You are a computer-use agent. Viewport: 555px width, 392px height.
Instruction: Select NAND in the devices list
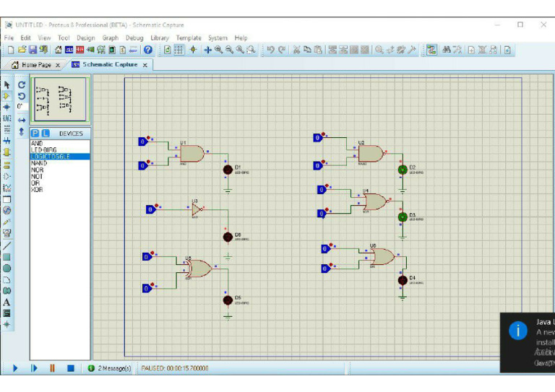39,163
